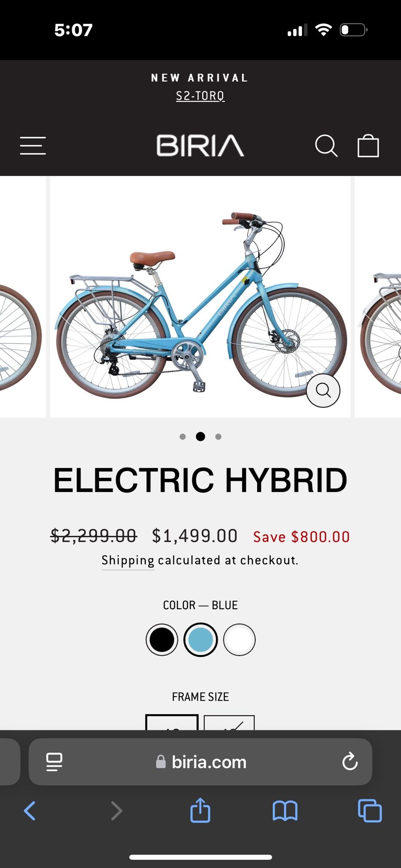Open Safari bookmarks icon
The height and width of the screenshot is (868, 401).
[x=285, y=811]
